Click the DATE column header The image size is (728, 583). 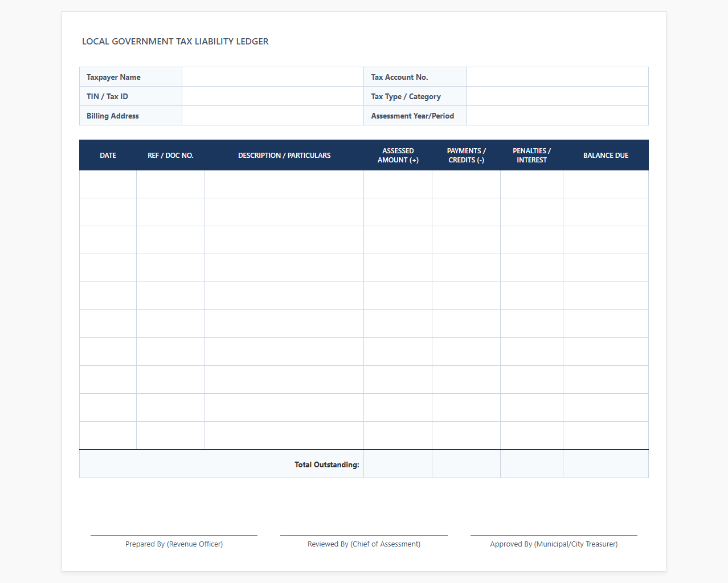[x=108, y=155]
